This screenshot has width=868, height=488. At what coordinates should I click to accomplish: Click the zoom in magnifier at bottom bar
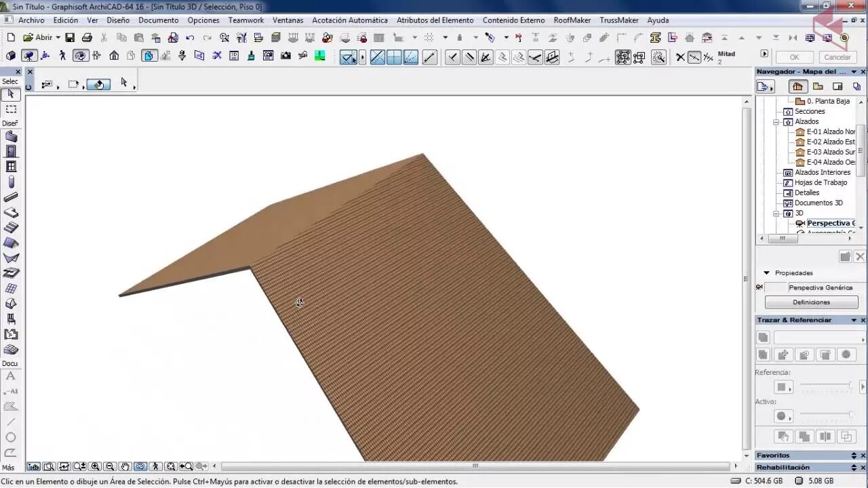tap(96, 466)
